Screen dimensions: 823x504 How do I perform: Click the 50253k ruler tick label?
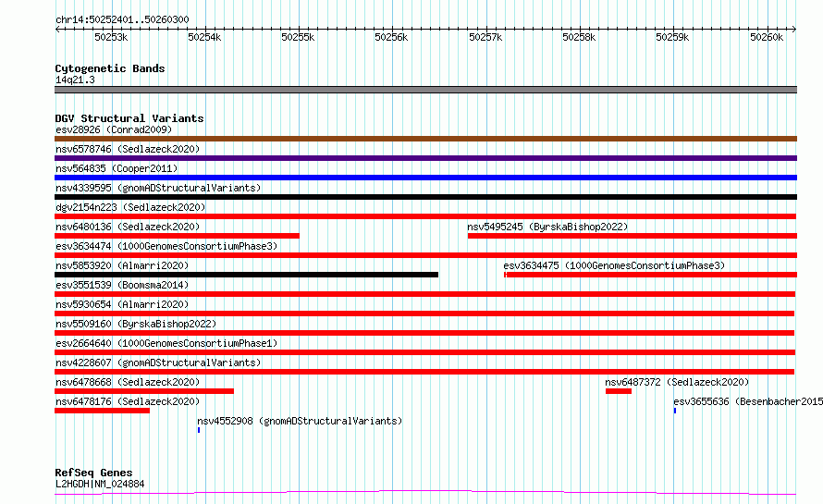111,37
